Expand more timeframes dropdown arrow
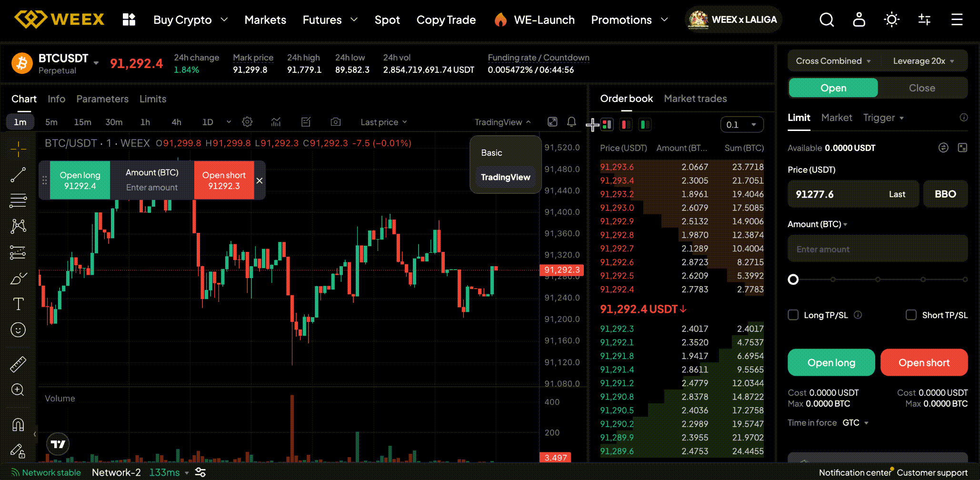 pyautogui.click(x=229, y=122)
